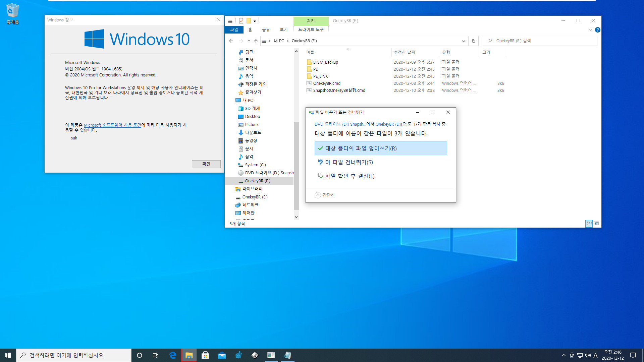This screenshot has height=362, width=644.
Task: Open the clock and date flyout
Action: tap(612, 355)
